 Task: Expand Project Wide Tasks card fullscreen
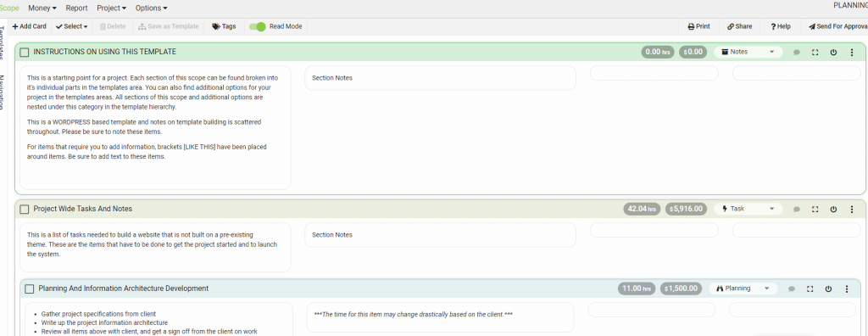pos(815,209)
